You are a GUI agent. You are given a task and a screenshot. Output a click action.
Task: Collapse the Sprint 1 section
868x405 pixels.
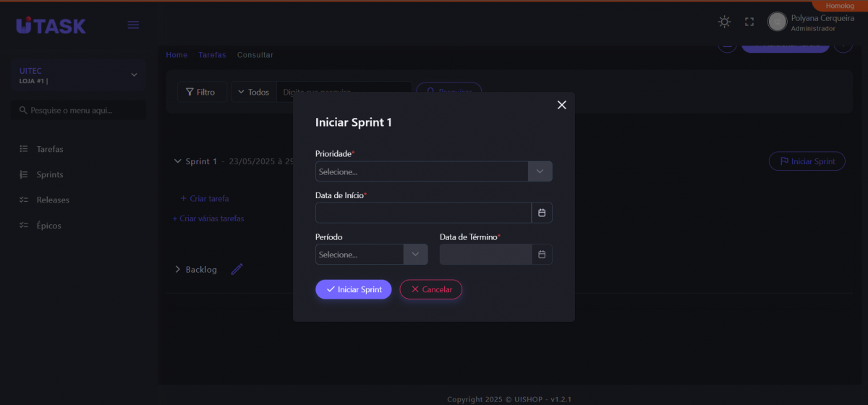pos(178,161)
